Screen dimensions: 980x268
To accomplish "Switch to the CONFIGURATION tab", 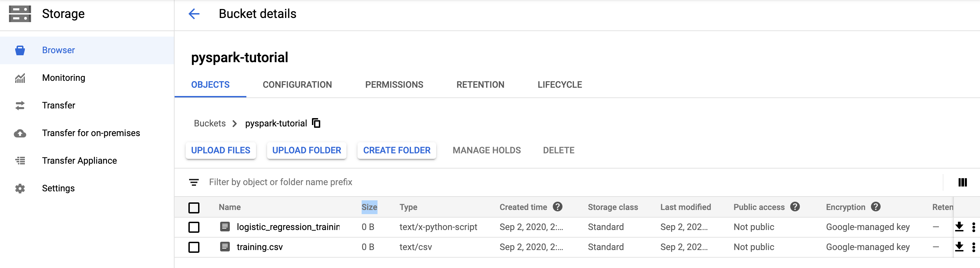I will click(x=297, y=85).
